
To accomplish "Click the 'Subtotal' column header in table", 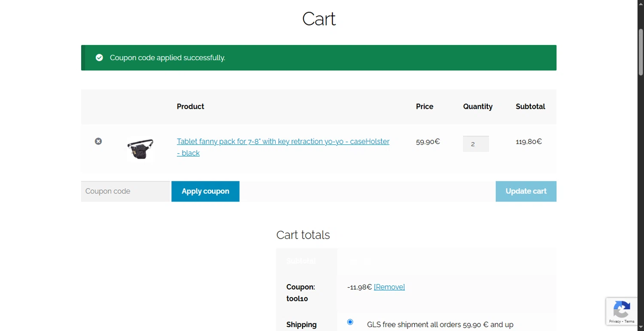I will coord(531,107).
